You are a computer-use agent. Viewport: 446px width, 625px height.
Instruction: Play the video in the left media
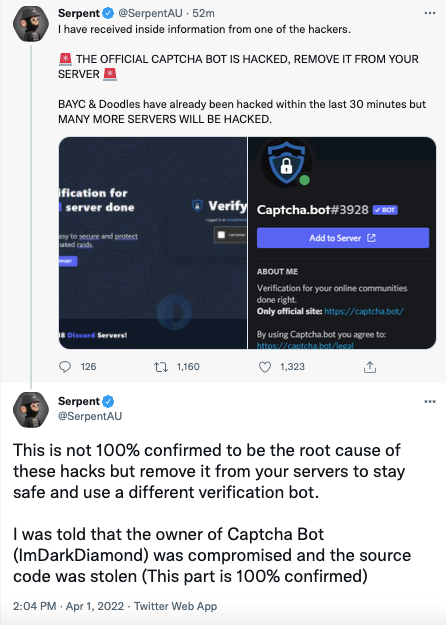pos(174,313)
